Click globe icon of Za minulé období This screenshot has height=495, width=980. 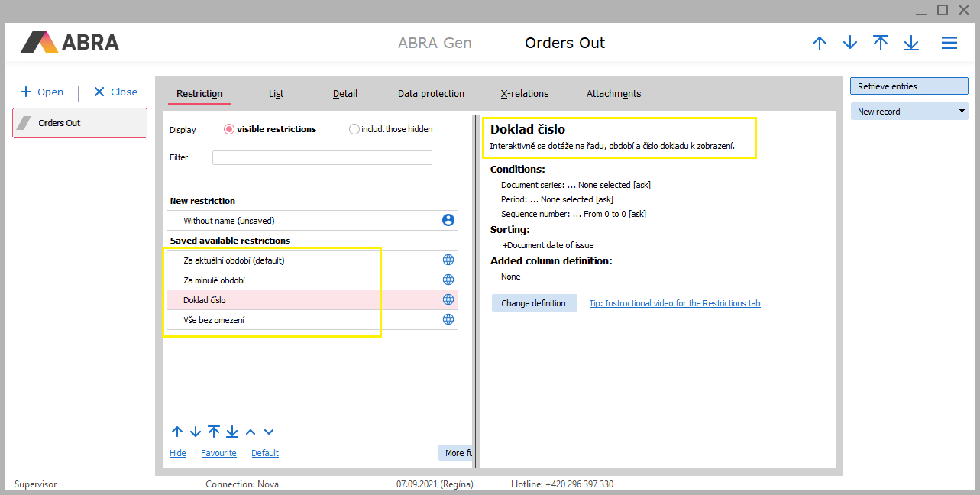[448, 280]
